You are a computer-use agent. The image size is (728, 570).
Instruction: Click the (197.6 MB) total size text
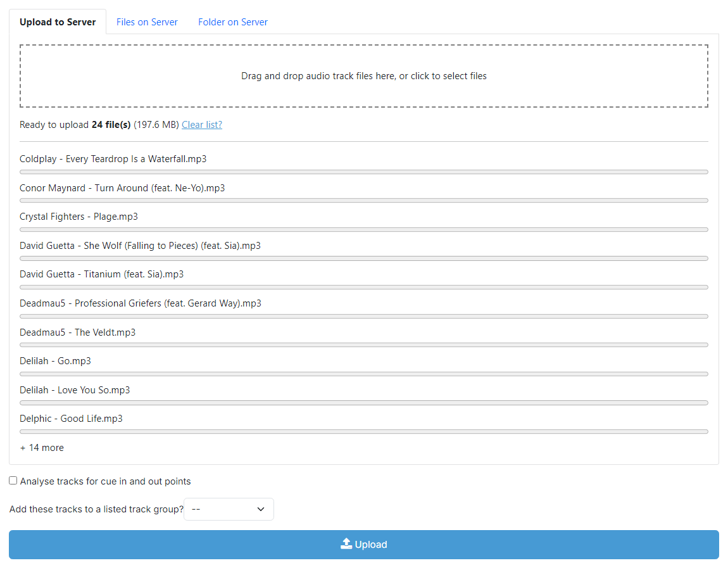[x=156, y=125]
